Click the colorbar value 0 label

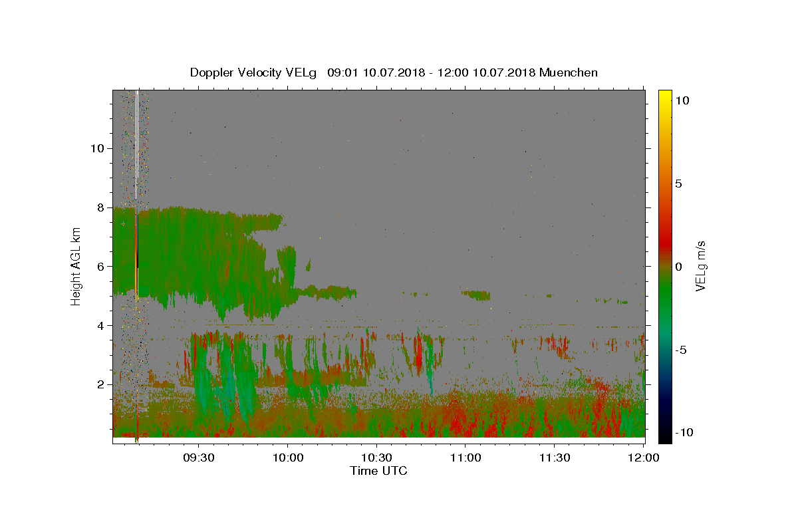click(x=678, y=267)
